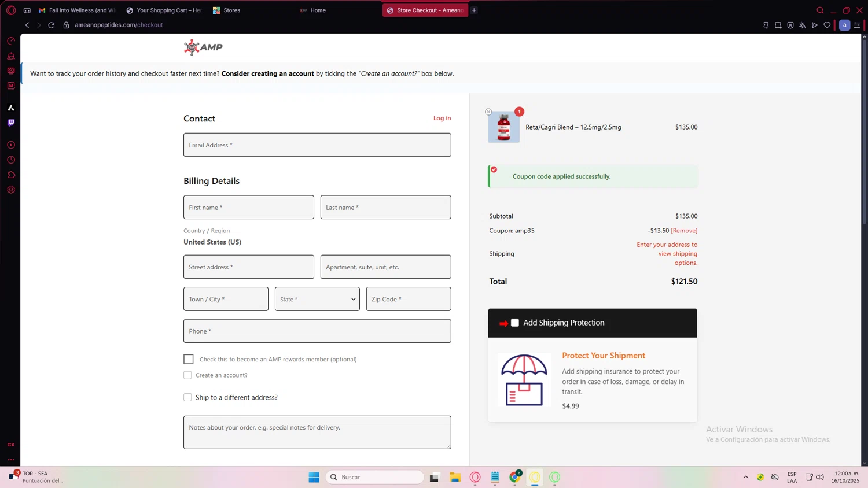Open Settings gear icon in sidebar
Image resolution: width=868 pixels, height=488 pixels.
coord(11,190)
